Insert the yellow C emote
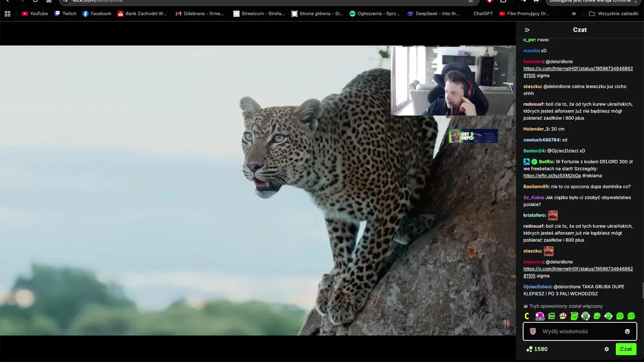 tap(527, 316)
